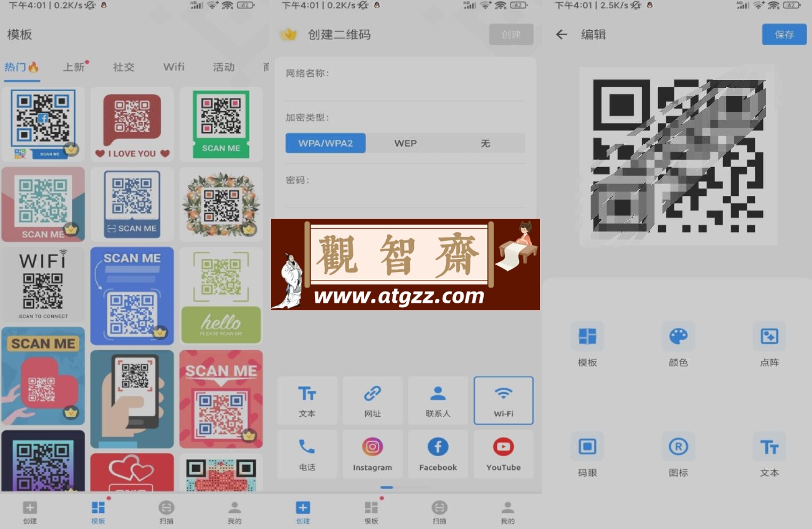Switch to the Wifi template tab
This screenshot has height=529, width=812.
click(x=174, y=67)
